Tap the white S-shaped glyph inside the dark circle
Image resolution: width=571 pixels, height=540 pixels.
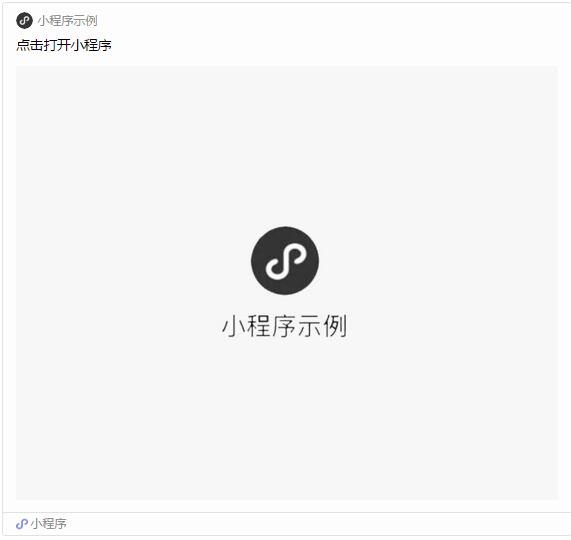(x=286, y=261)
